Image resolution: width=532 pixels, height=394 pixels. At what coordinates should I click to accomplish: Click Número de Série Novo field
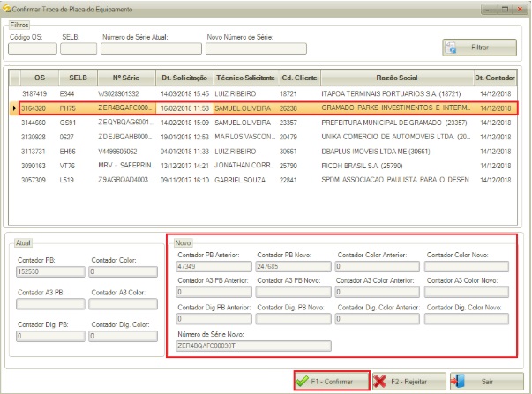click(x=254, y=346)
